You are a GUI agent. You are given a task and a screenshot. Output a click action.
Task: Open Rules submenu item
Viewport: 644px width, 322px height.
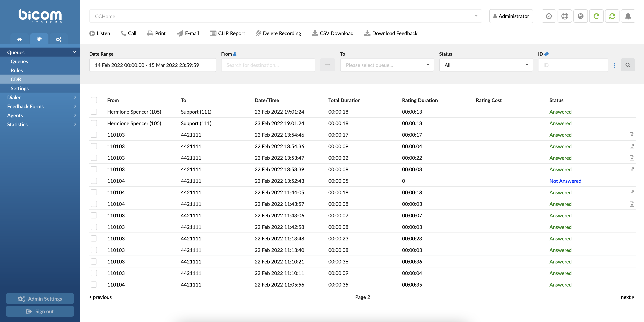40,70
